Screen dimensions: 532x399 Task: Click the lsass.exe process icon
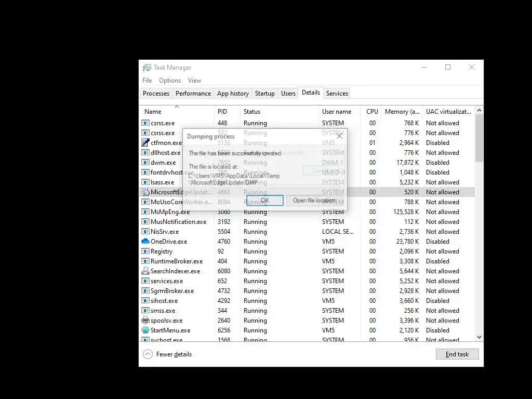click(x=145, y=182)
